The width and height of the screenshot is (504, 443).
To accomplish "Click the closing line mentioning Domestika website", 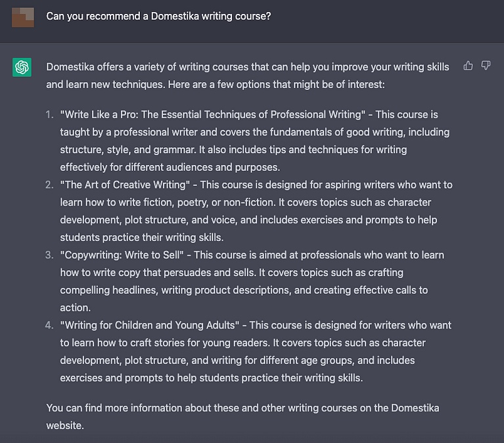I will coord(242,417).
